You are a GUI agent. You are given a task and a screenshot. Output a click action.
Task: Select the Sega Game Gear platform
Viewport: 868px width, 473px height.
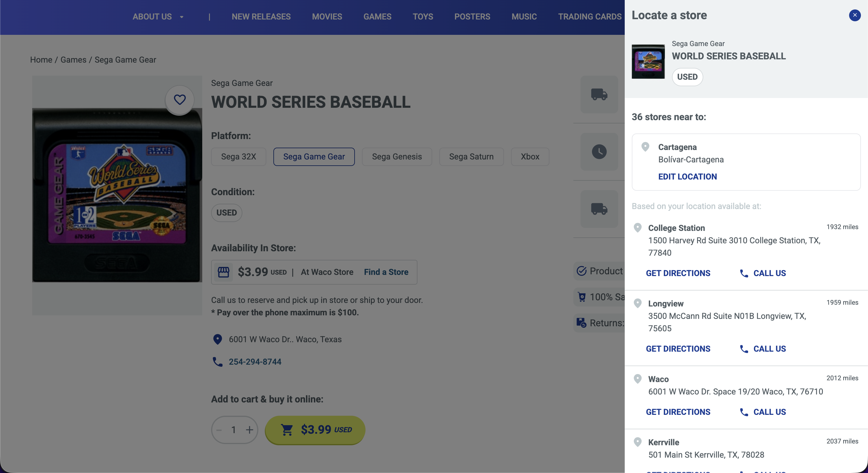314,157
